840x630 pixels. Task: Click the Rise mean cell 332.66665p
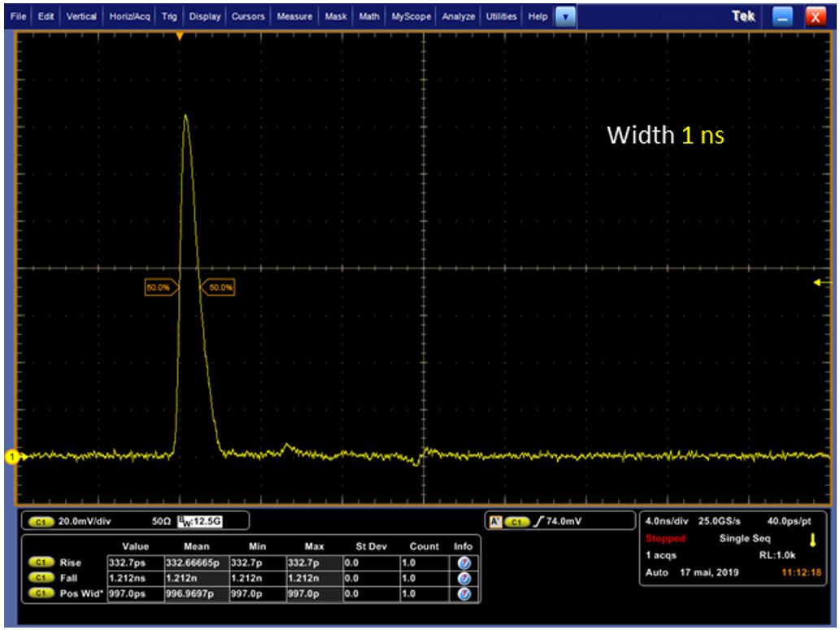pyautogui.click(x=197, y=563)
